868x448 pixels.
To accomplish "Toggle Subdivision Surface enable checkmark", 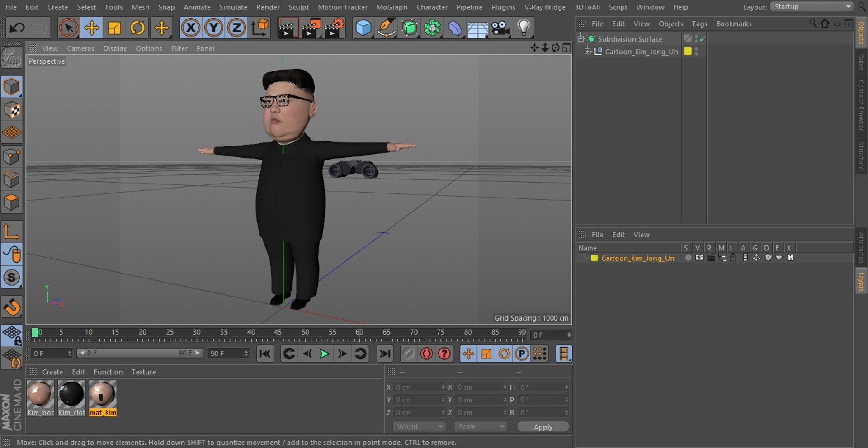I will pyautogui.click(x=702, y=39).
